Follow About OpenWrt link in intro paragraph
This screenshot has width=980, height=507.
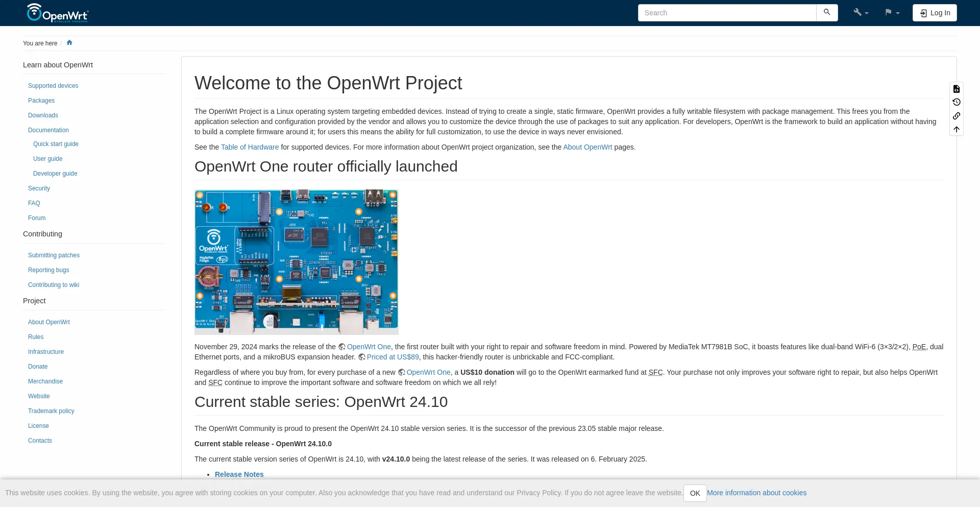click(x=587, y=147)
